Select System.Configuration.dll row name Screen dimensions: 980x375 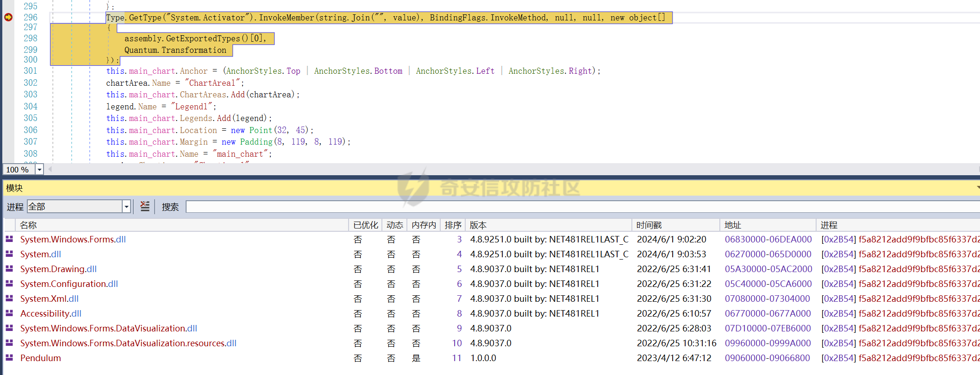(x=69, y=284)
